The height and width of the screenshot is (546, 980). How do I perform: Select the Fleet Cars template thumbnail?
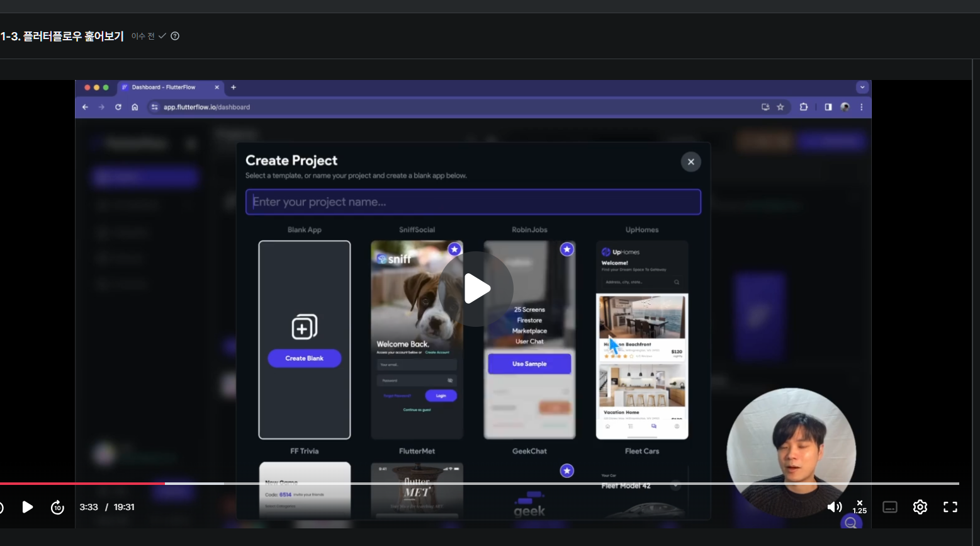pos(642,491)
